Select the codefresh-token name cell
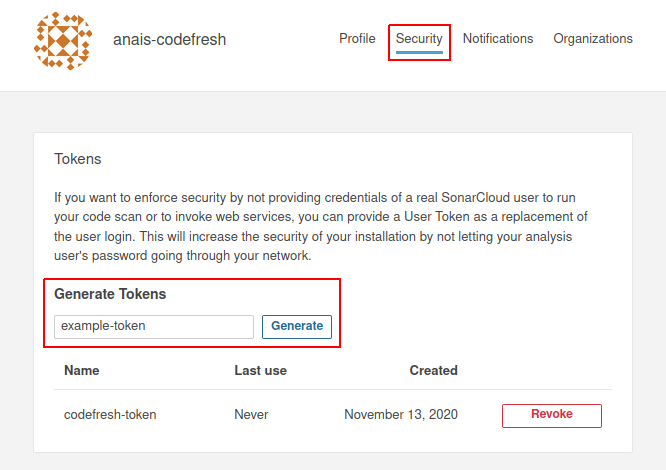The width and height of the screenshot is (666, 470). point(110,414)
